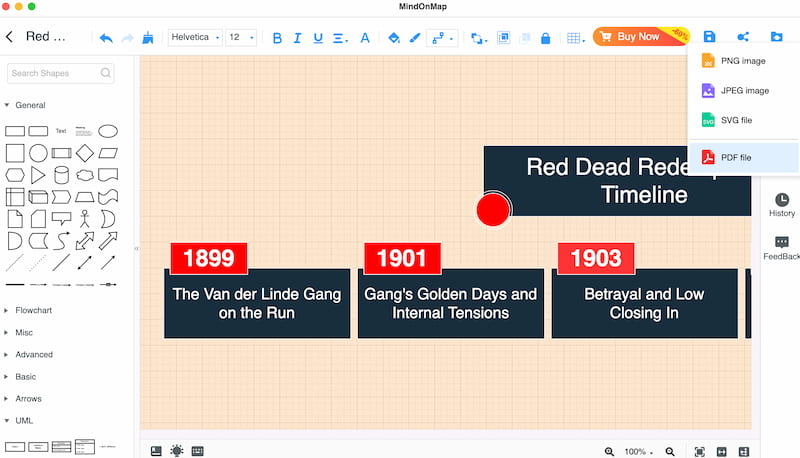Select Betrayal and Low Closing In box
Image resolution: width=800 pixels, height=458 pixels.
(x=644, y=303)
